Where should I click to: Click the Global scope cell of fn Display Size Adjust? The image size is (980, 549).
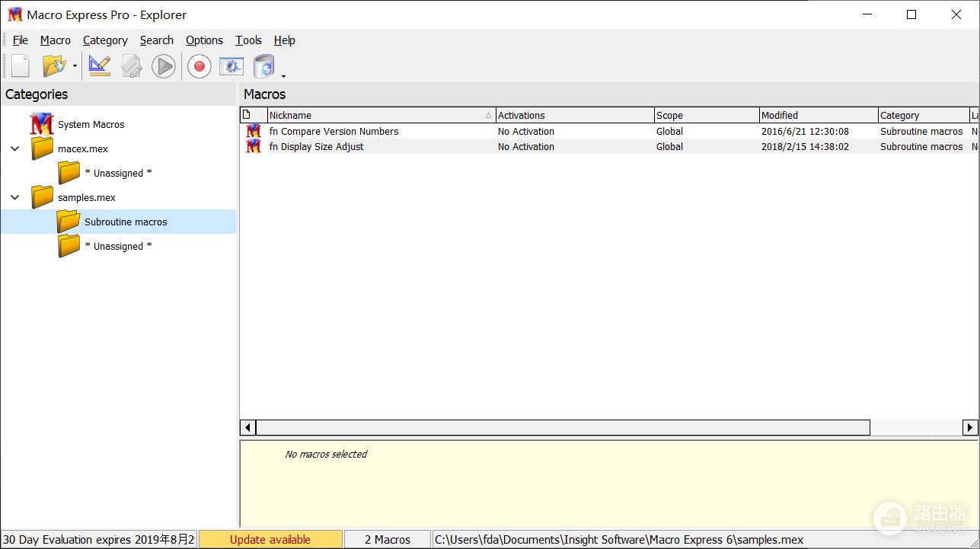click(x=669, y=146)
